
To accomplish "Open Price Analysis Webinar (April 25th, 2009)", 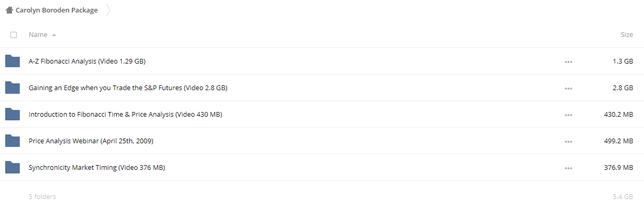I will (91, 141).
